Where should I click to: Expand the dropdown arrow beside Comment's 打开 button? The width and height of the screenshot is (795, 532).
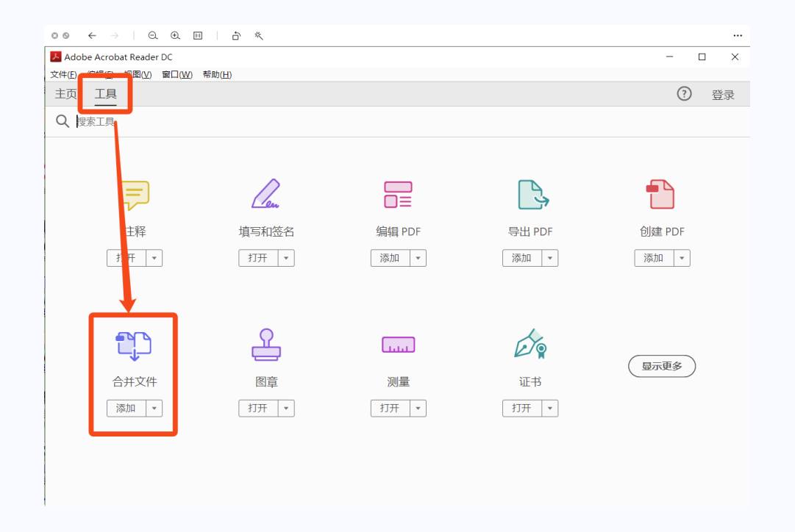[x=154, y=258]
